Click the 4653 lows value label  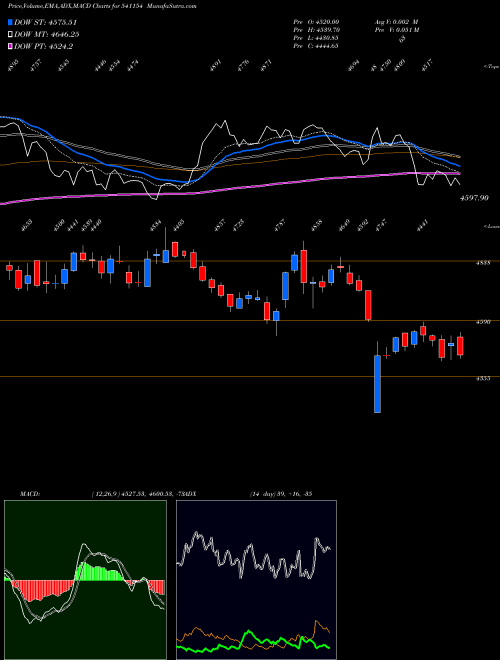(27, 224)
